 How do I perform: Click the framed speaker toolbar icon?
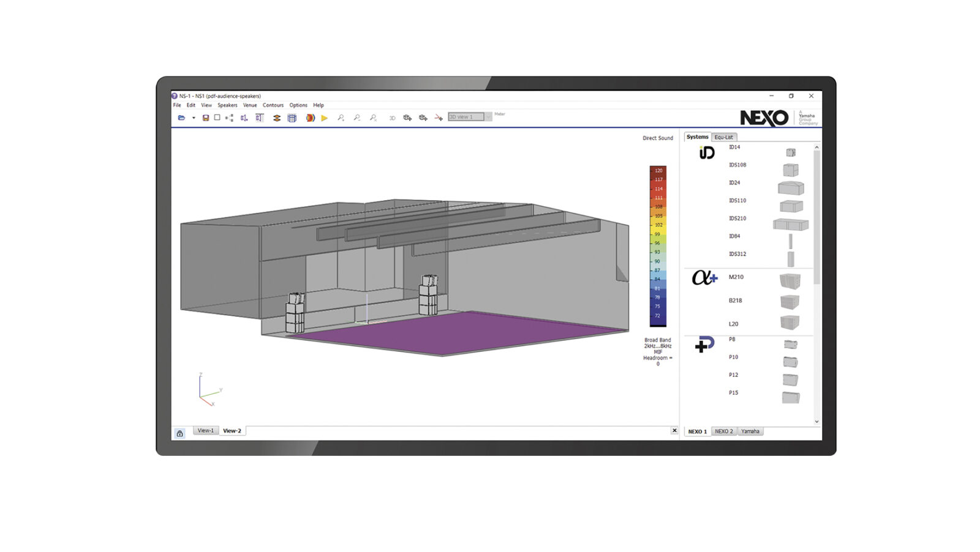click(x=259, y=117)
